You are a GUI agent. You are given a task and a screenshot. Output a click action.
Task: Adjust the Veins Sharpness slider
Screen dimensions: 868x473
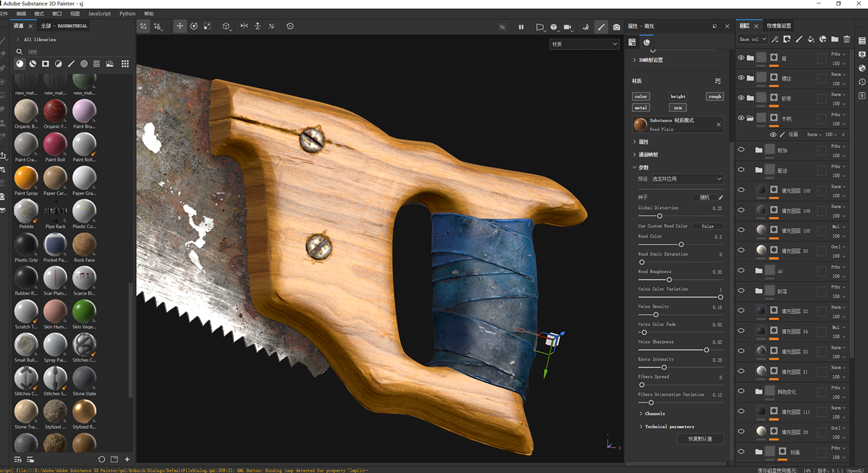706,350
